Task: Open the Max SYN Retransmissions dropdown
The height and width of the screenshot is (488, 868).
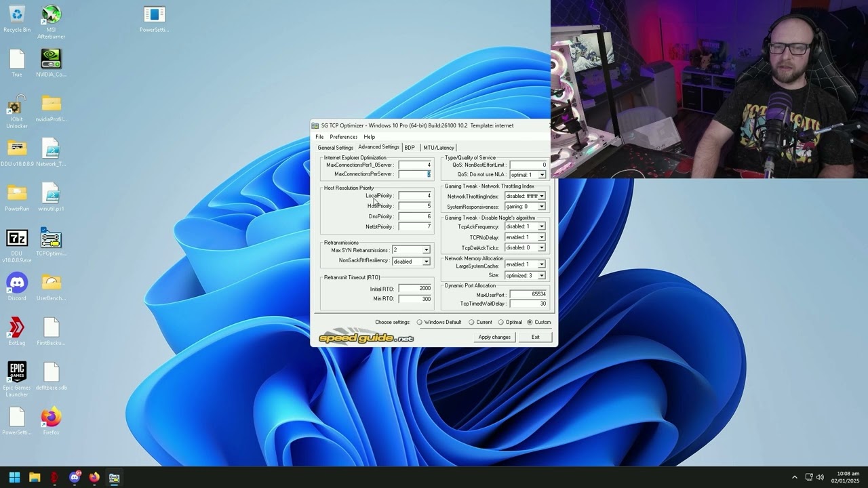Action: (x=427, y=250)
